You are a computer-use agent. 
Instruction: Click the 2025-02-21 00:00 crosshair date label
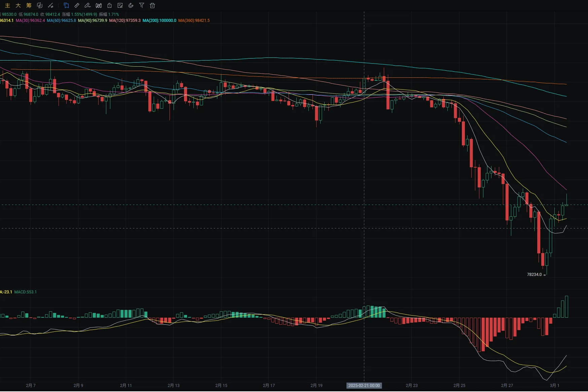[364, 386]
